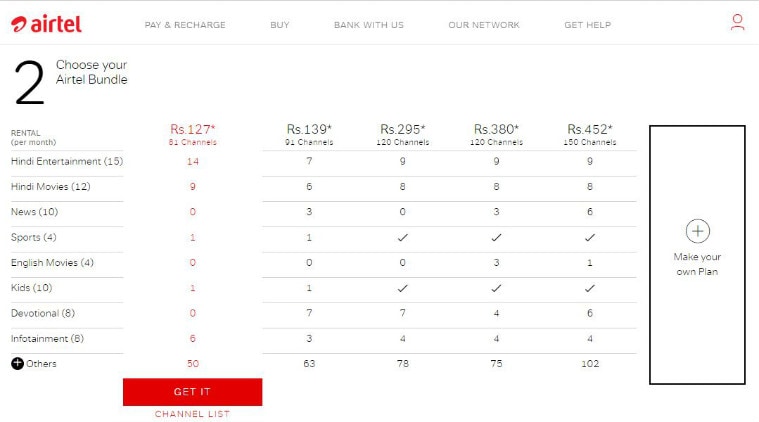Click Sports checkmark under Rs.452 plan

click(x=590, y=238)
